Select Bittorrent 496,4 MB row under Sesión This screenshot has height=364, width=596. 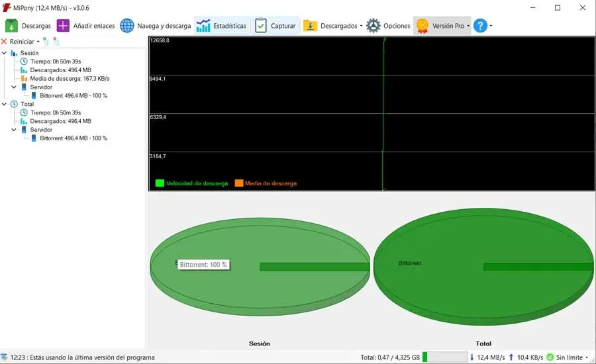74,95
